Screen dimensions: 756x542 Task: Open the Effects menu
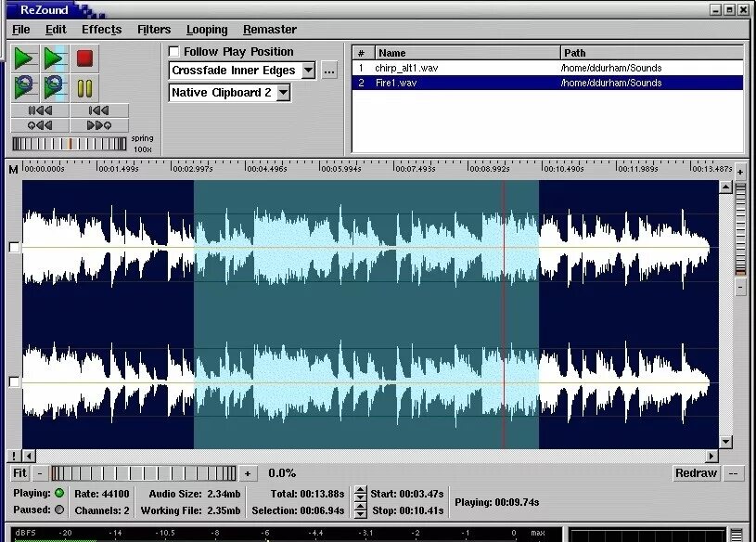tap(101, 30)
